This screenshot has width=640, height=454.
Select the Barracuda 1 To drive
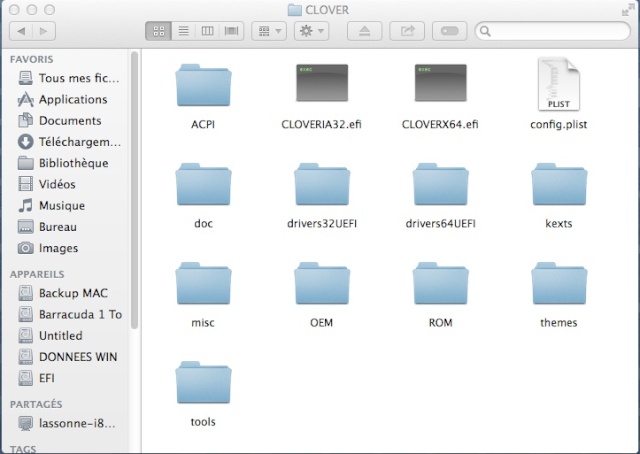(70, 314)
